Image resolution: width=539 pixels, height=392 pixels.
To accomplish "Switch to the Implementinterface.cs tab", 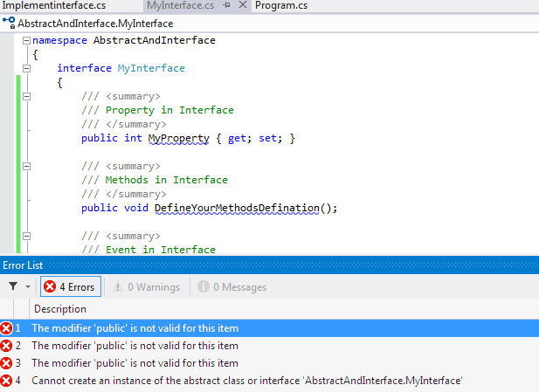I will click(x=54, y=5).
